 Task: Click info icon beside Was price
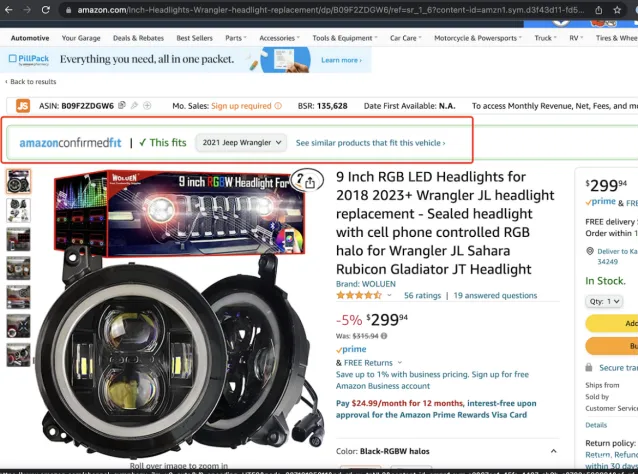pos(384,336)
